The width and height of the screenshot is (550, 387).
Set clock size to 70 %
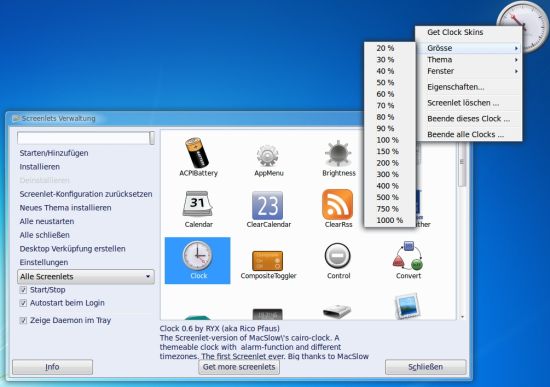tap(390, 105)
